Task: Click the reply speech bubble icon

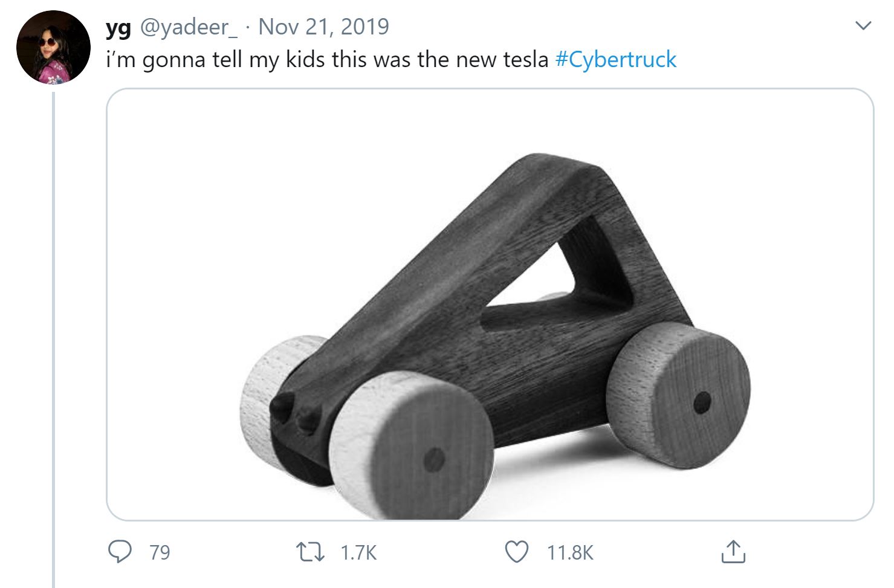Action: pos(120,552)
